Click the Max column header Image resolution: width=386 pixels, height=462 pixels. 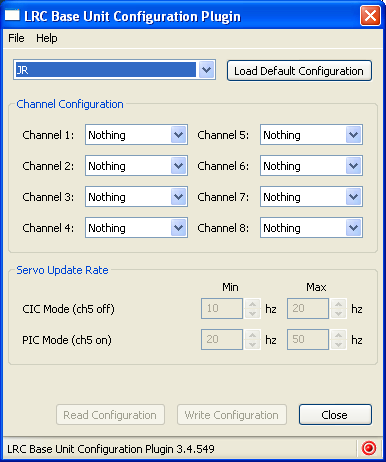(x=316, y=287)
